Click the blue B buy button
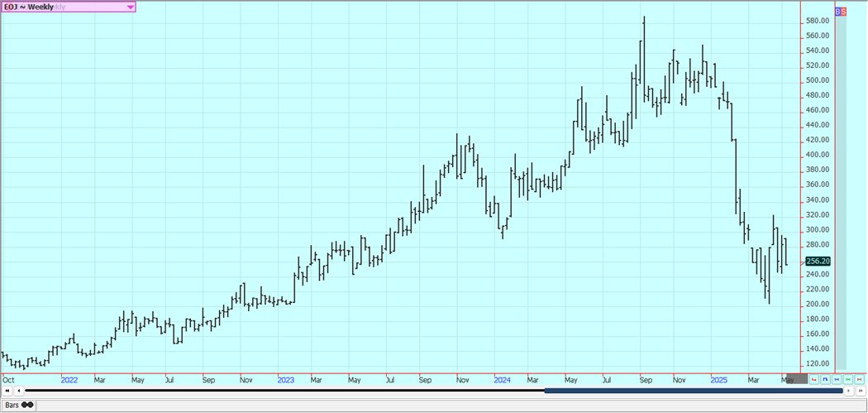 pos(838,11)
